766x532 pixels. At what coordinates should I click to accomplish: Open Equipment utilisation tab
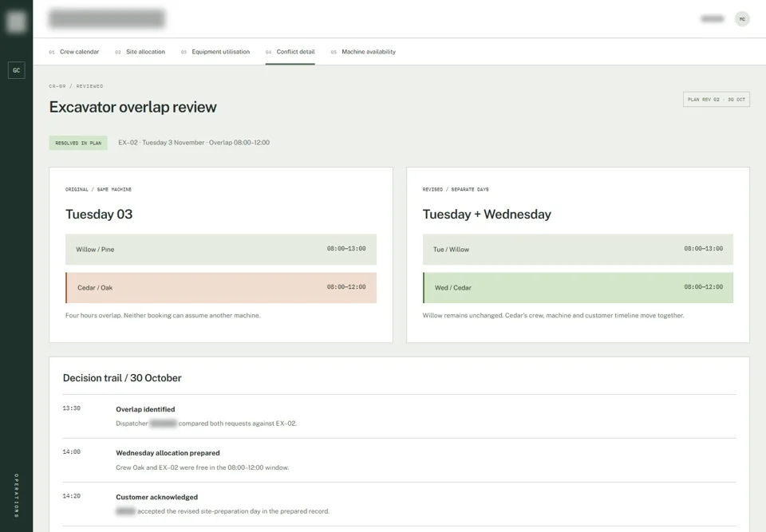tap(215, 52)
